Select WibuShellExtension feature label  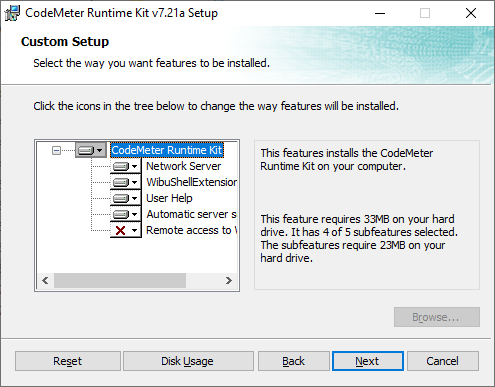pos(191,182)
